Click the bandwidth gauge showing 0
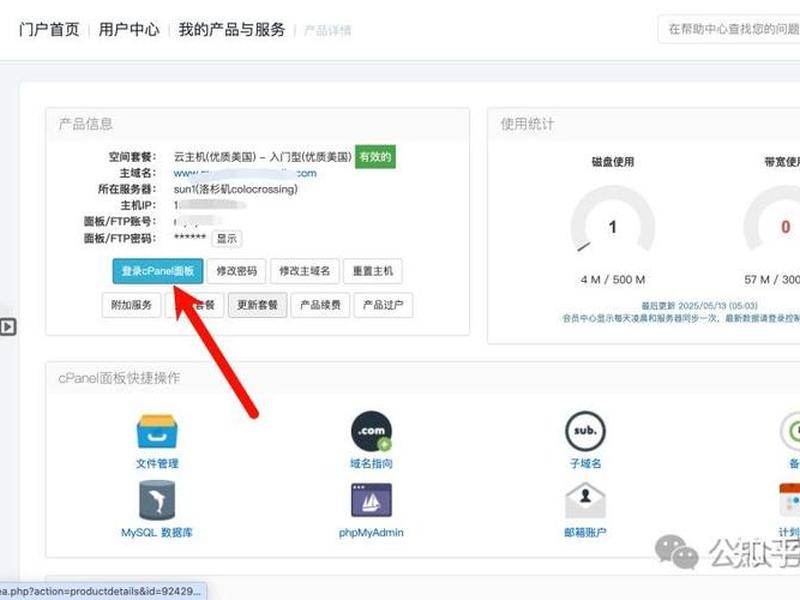This screenshot has height=600, width=800. (x=771, y=221)
